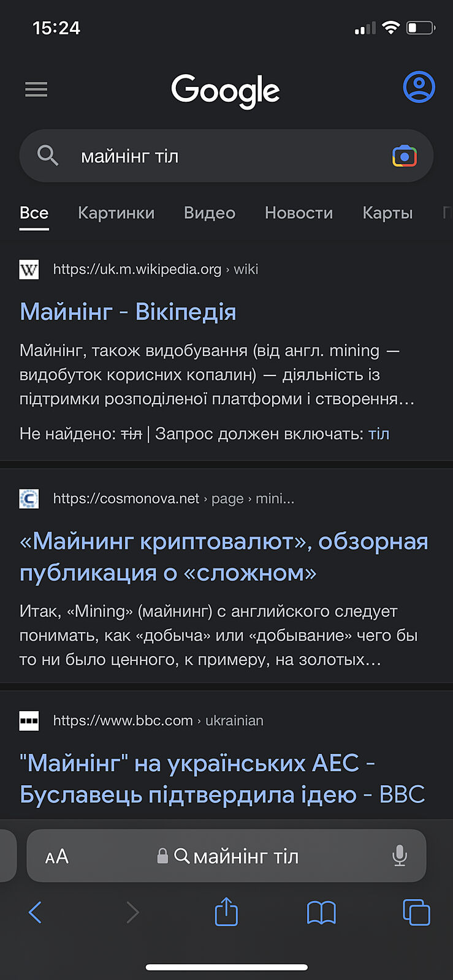Open Safari share sheet

point(226,912)
